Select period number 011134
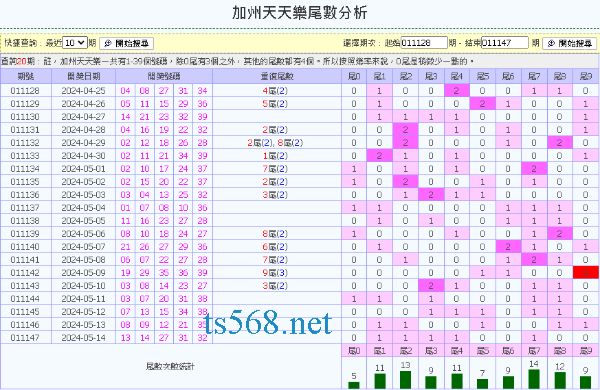The image size is (600, 390). tap(25, 169)
